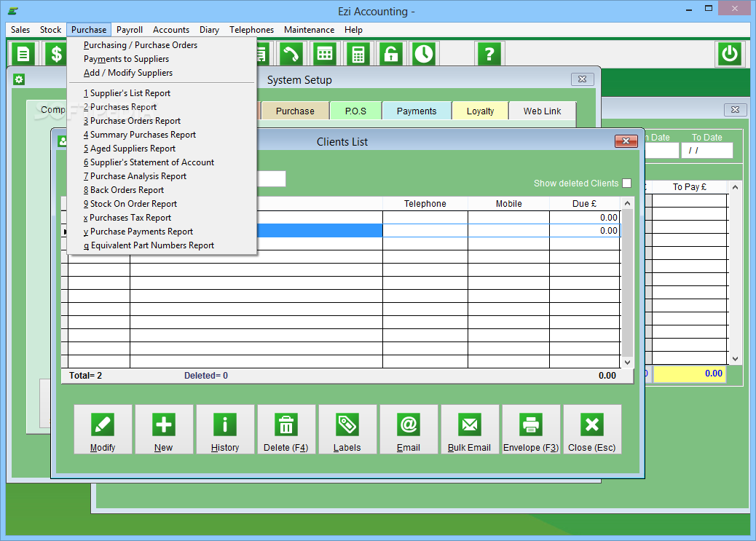Click the Purchase menu in menu bar
This screenshot has height=541, width=756.
[89, 30]
